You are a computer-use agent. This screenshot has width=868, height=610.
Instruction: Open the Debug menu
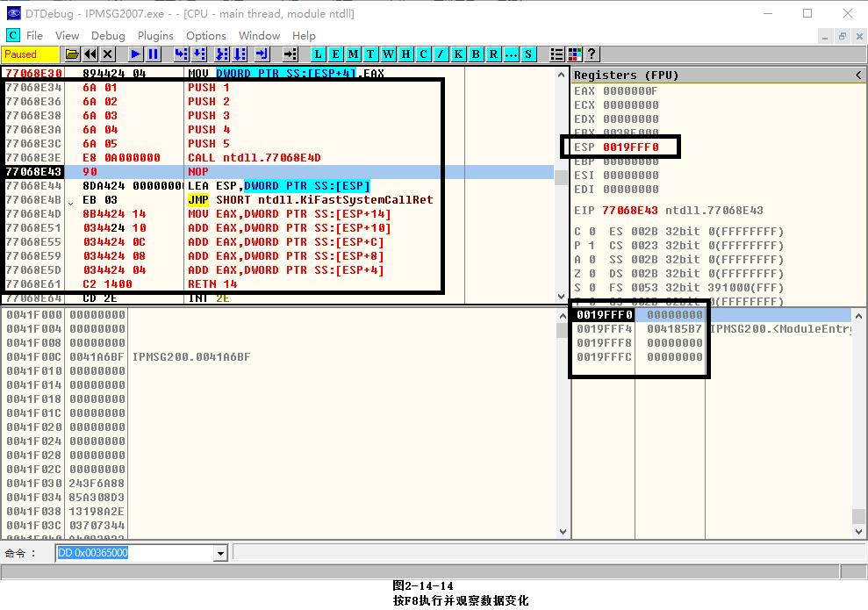pos(108,36)
